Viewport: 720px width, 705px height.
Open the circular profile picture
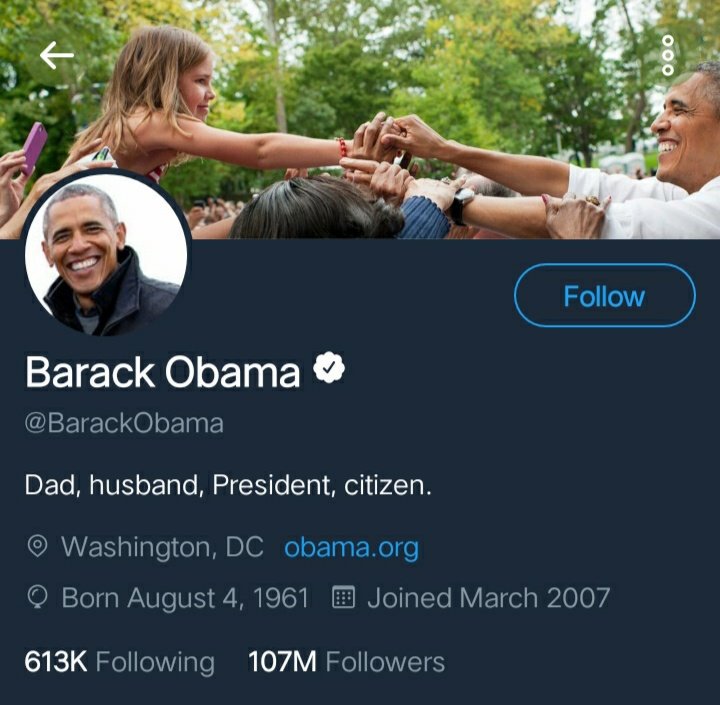coord(106,254)
